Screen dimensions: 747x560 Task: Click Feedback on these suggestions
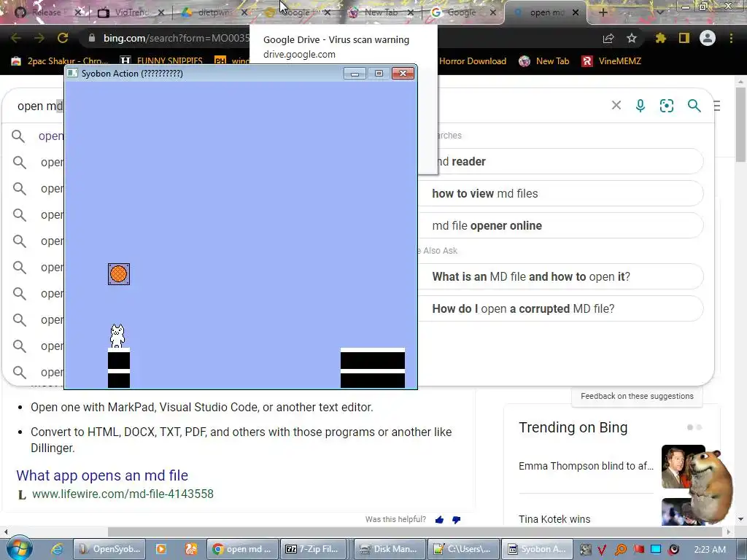tap(637, 396)
